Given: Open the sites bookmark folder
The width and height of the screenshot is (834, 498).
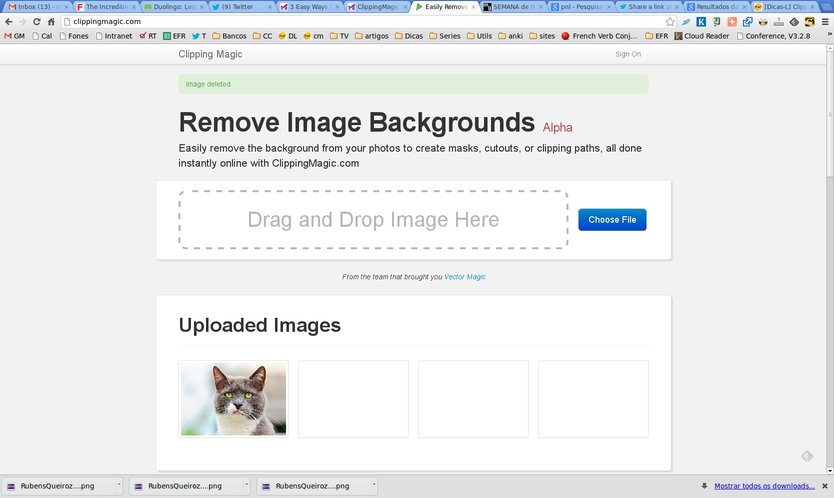Looking at the screenshot, I should click(542, 36).
